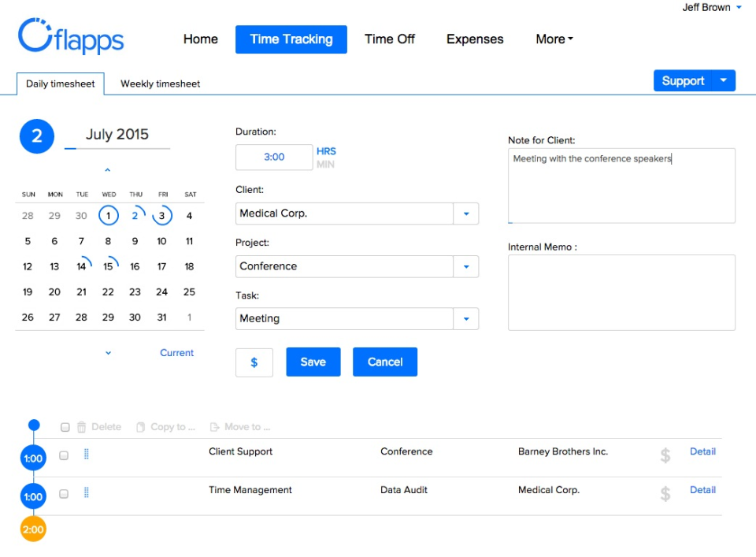Click the orange 2:00 total bubble

33,529
